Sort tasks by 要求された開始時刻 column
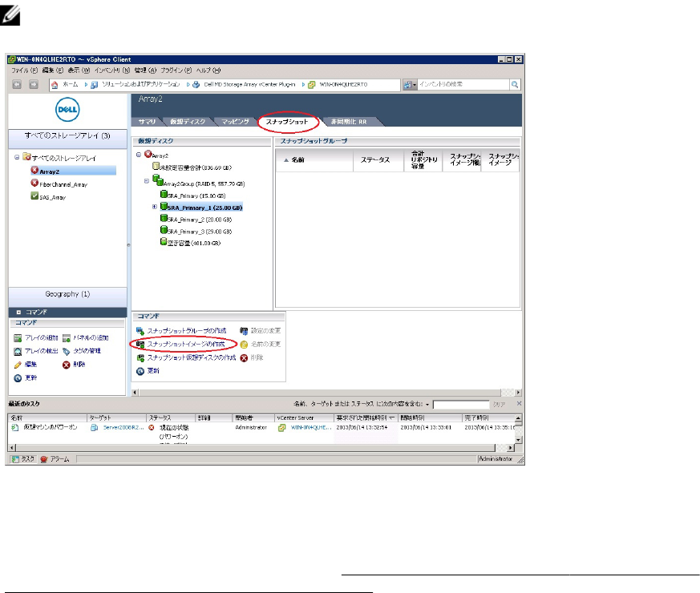 click(366, 418)
